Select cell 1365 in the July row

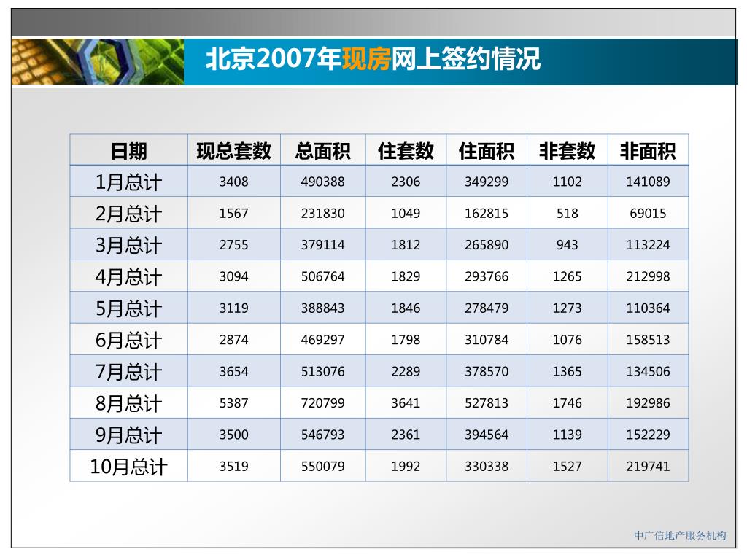(x=568, y=371)
